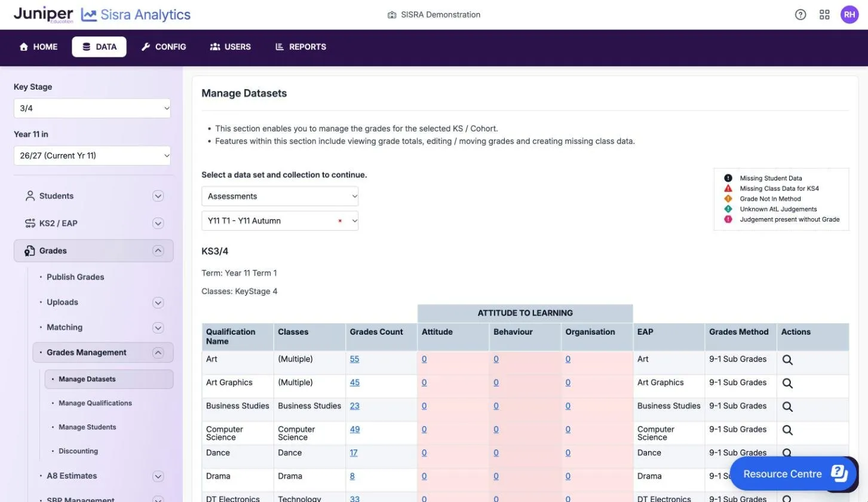Open the Computer Science grades count link 49

pos(355,429)
